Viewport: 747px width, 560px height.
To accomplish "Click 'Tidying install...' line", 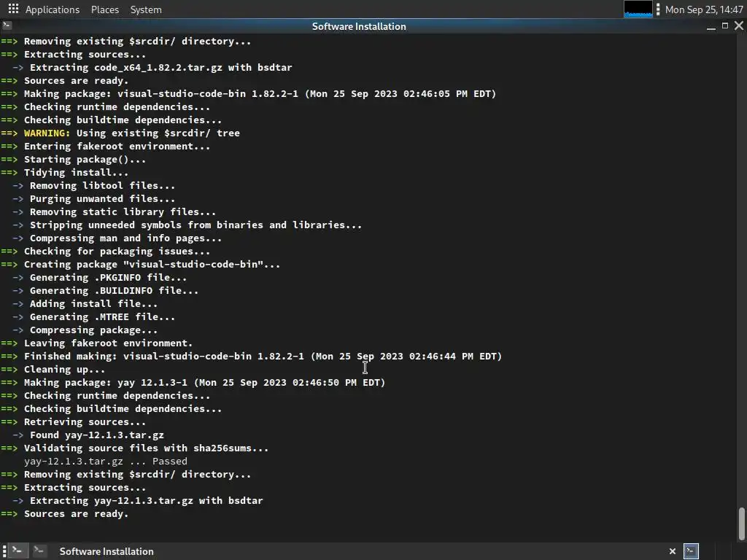I will pyautogui.click(x=76, y=172).
